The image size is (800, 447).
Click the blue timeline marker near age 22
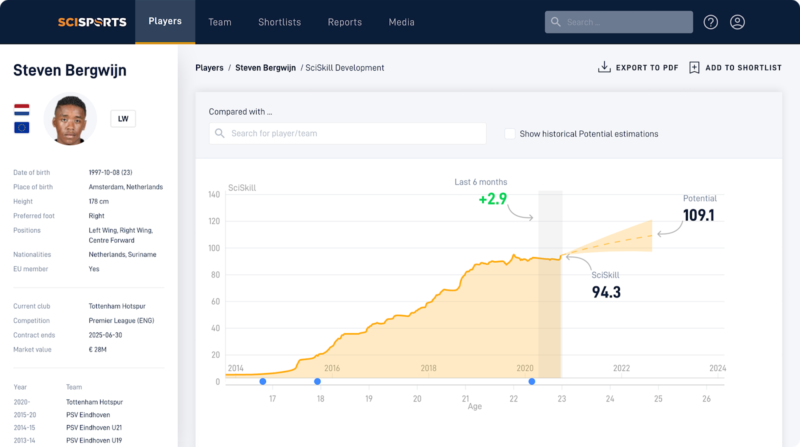coord(532,381)
